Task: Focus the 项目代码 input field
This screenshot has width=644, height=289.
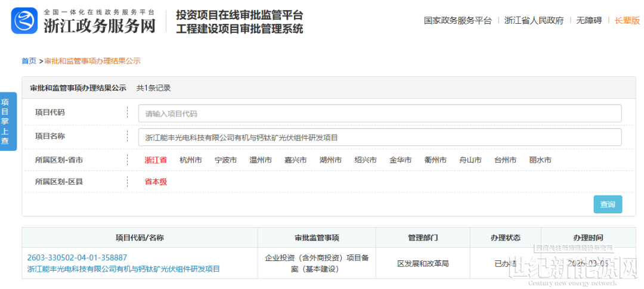Action: click(x=379, y=113)
